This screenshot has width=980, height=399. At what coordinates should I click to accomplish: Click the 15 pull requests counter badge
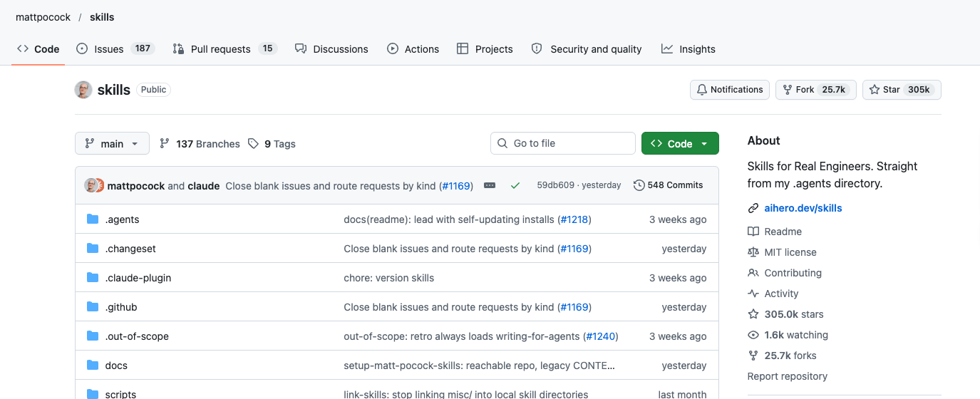click(267, 48)
